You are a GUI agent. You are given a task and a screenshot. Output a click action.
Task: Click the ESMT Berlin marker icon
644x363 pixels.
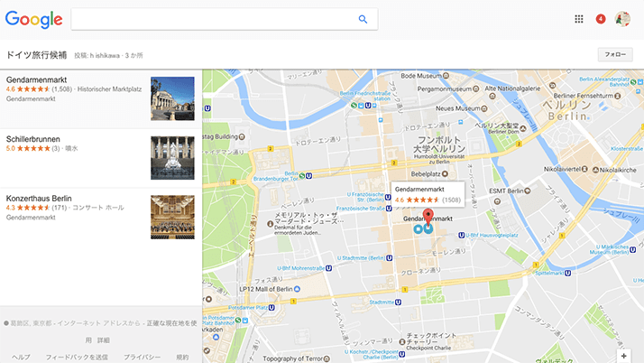528,191
